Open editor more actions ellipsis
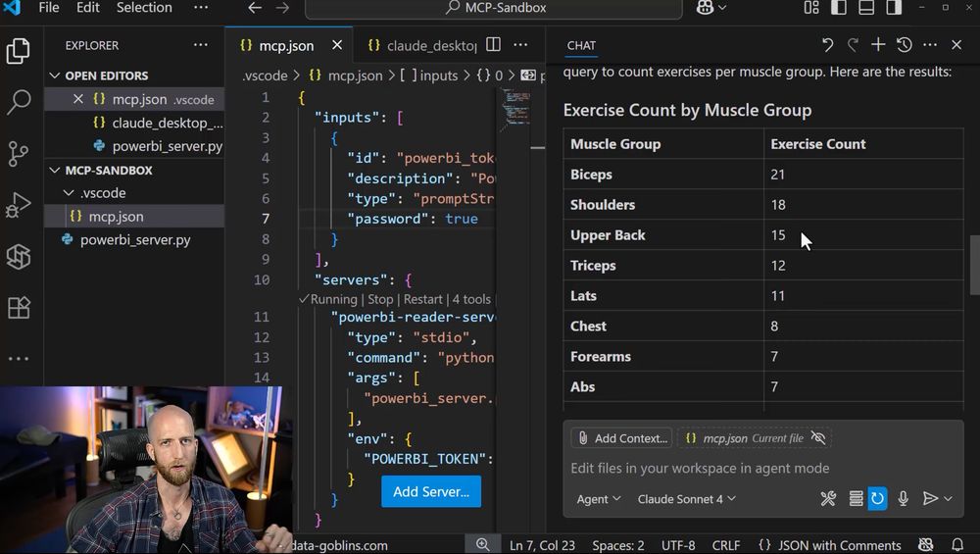 pos(520,44)
